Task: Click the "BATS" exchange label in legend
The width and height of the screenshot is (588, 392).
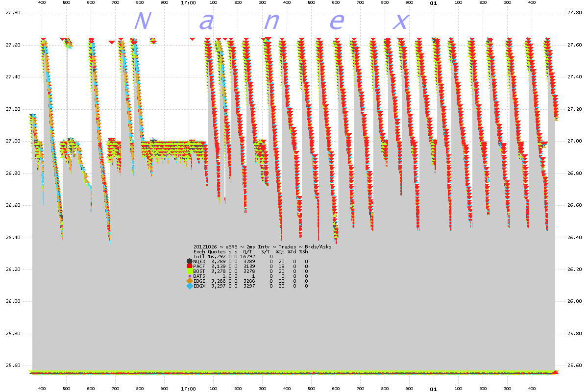Action: point(199,276)
